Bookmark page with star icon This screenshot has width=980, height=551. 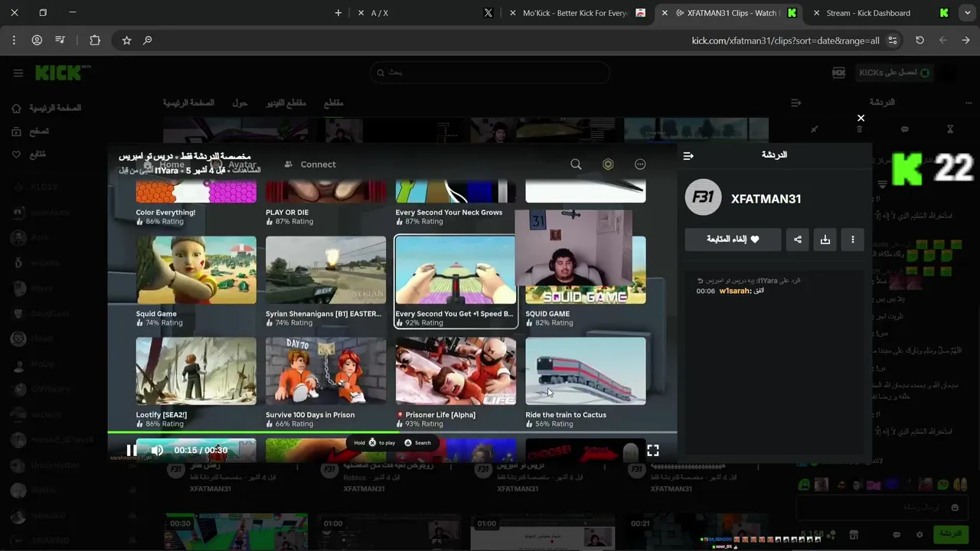coord(127,41)
